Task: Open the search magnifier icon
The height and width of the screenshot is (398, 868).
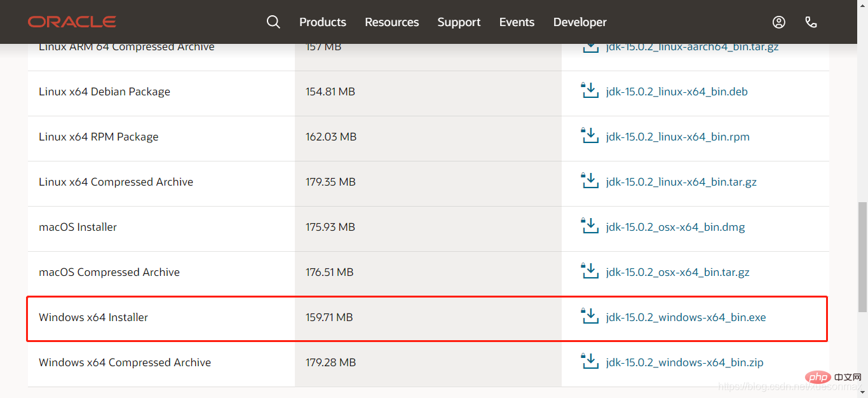Action: click(273, 22)
